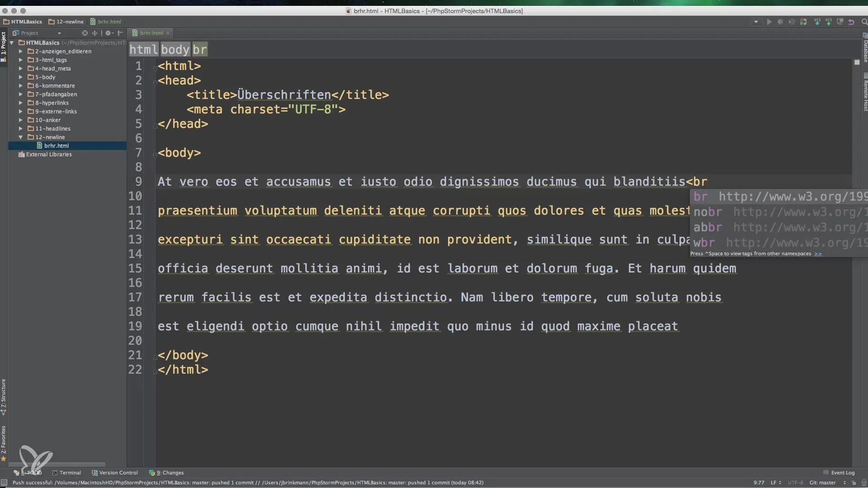Collapse all icon in Project panel
Screen dimensions: 868x488
(94, 33)
